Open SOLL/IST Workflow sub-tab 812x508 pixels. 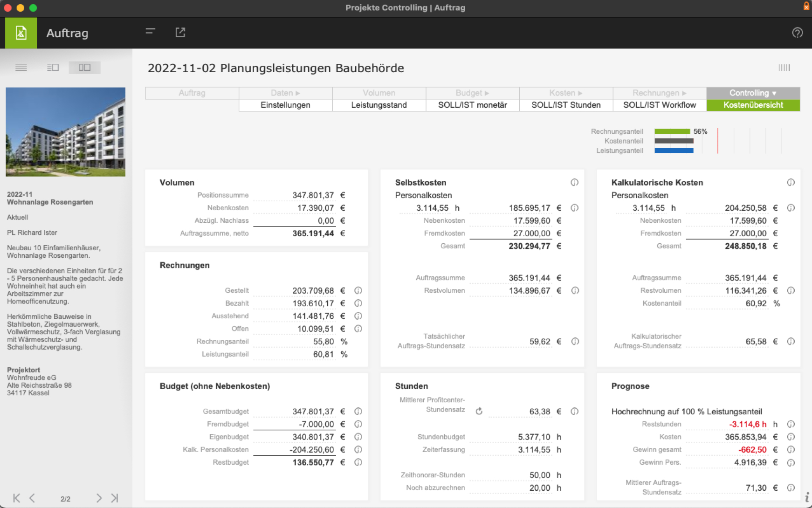coord(660,105)
